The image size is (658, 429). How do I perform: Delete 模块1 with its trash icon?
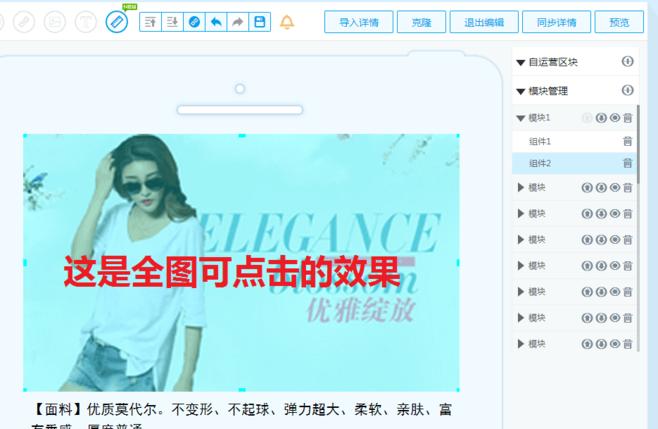[627, 118]
